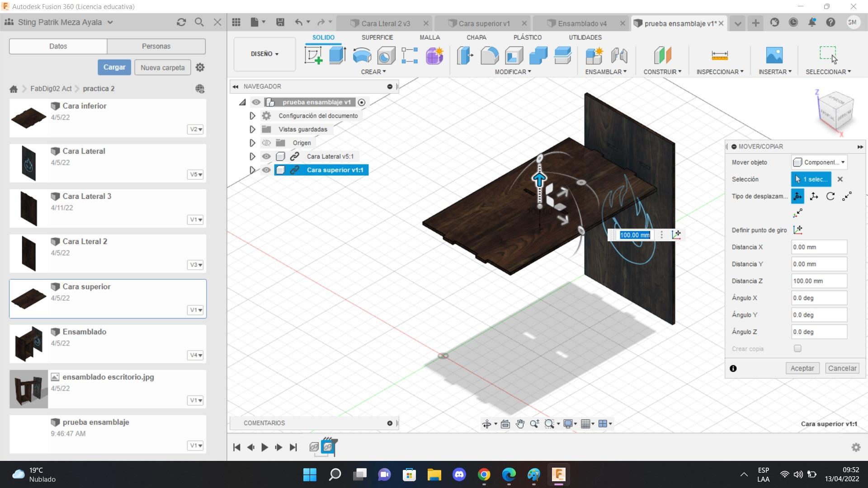Hide Cara Lateral v5:1 with the eye icon
Image resolution: width=868 pixels, height=488 pixels.
pyautogui.click(x=266, y=156)
